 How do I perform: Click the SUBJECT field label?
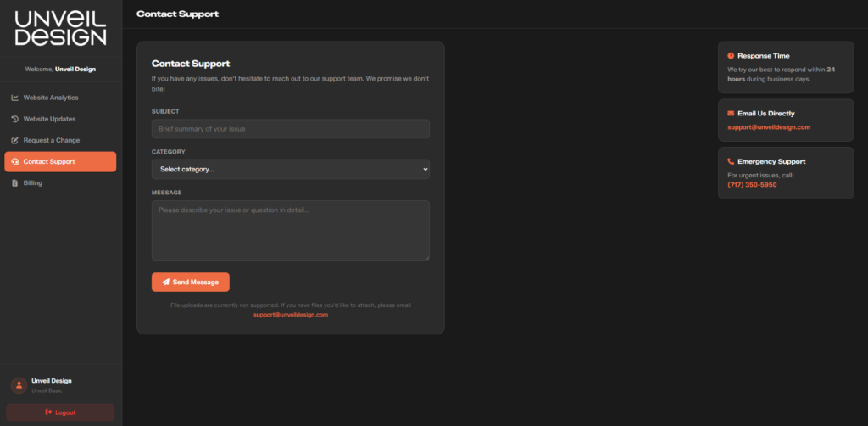point(165,112)
